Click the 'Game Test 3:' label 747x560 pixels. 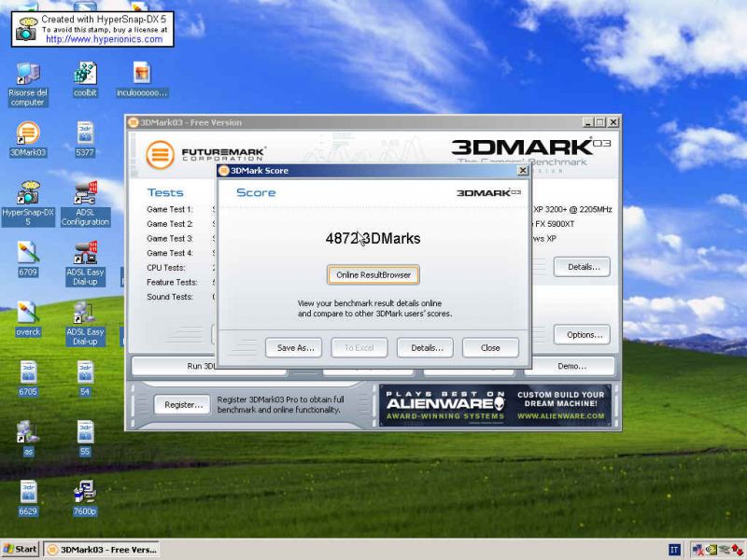170,239
